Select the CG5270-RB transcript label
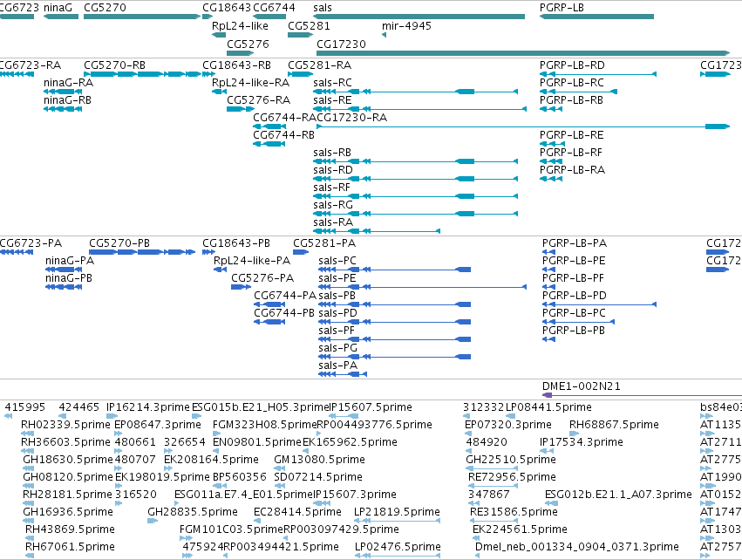This screenshot has width=742, height=560. 114,65
